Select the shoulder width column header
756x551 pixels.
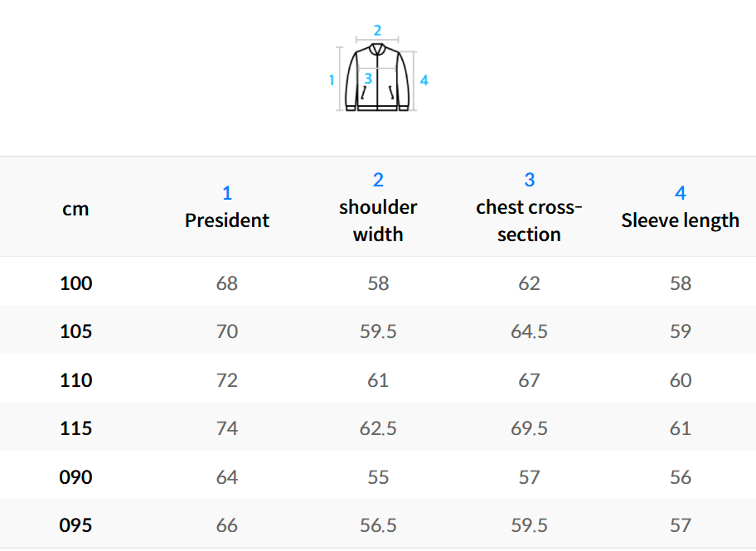(378, 220)
